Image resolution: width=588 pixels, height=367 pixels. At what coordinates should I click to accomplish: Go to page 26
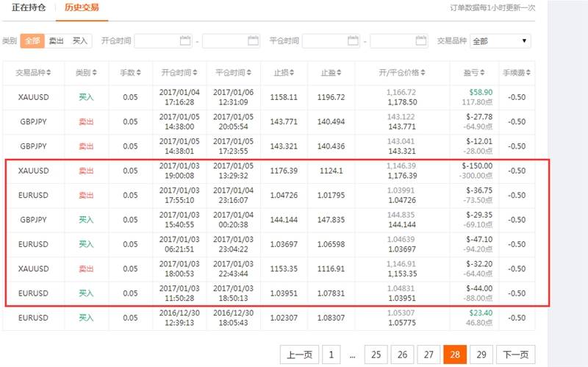[x=402, y=354]
